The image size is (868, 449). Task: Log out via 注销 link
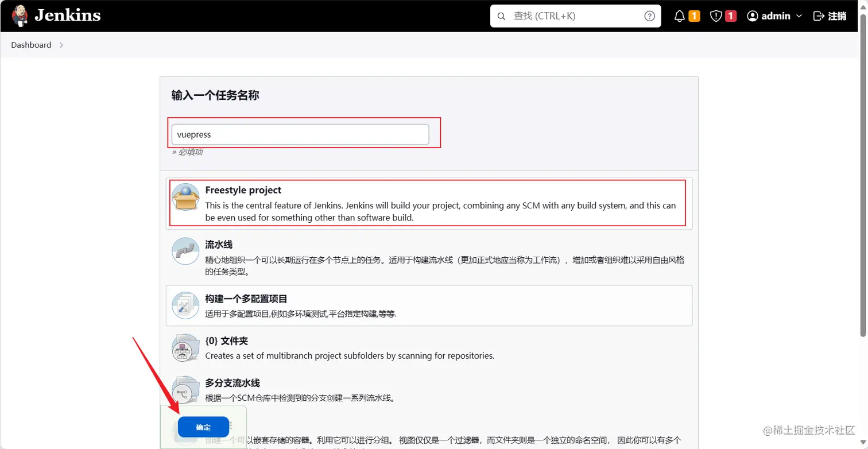[837, 16]
